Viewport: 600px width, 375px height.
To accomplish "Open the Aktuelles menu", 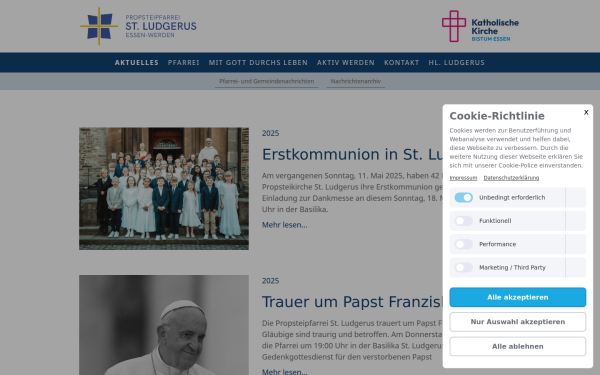I will (137, 62).
